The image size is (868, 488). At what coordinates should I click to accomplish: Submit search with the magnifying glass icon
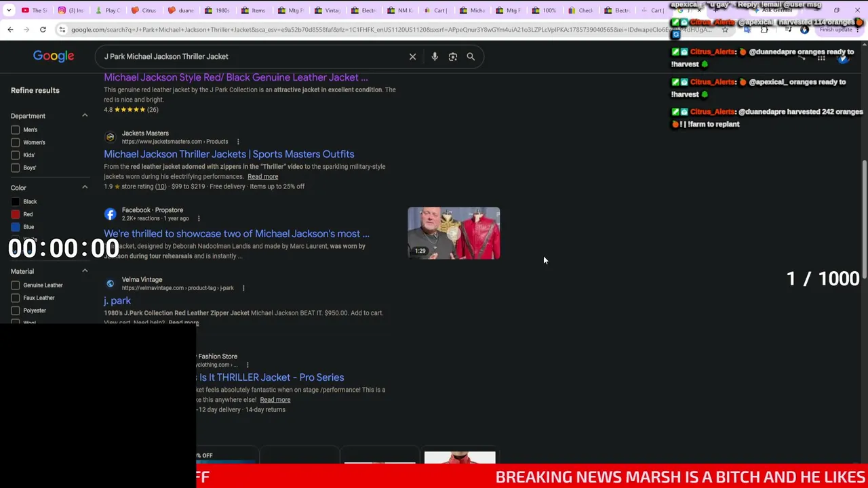[x=471, y=57]
